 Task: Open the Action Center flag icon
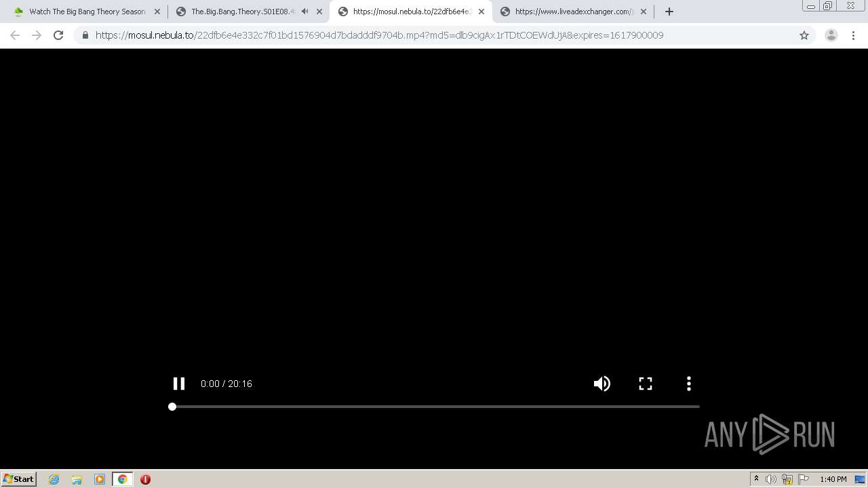coord(804,479)
